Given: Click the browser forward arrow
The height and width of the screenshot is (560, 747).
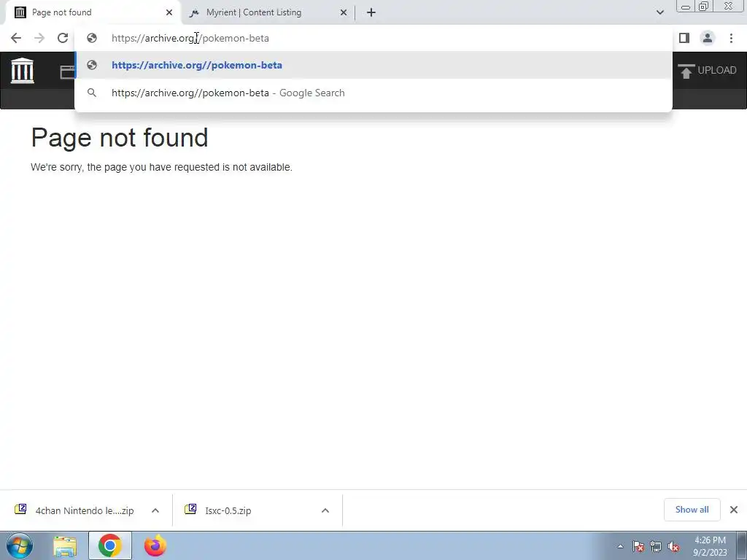Looking at the screenshot, I should 39,38.
